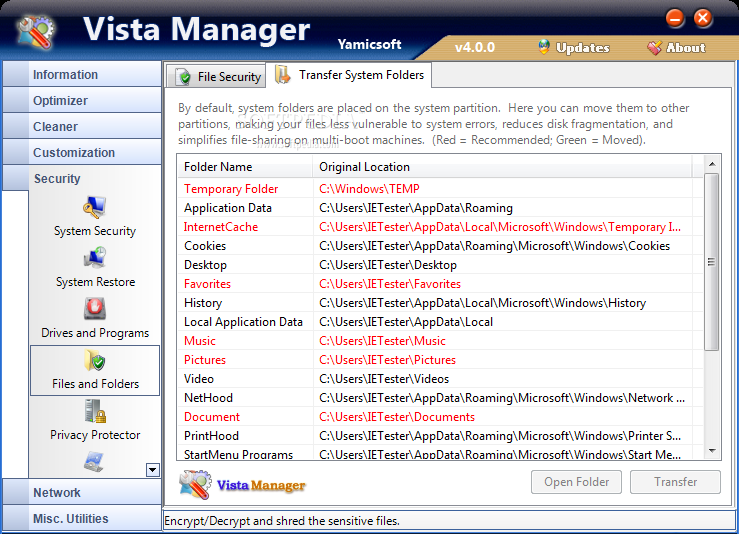Select the Temporary Folder row
The height and width of the screenshot is (534, 739).
coord(441,189)
